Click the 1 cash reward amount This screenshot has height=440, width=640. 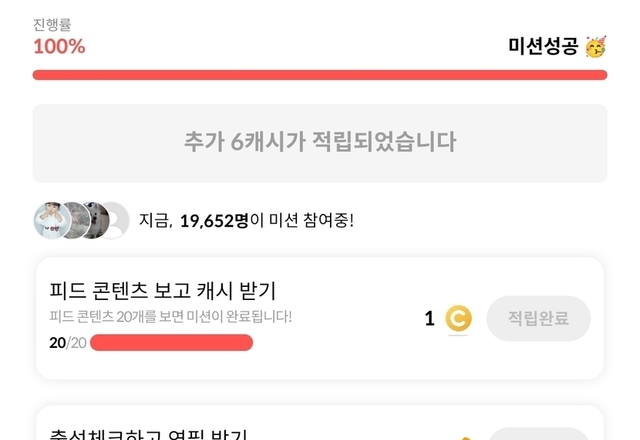point(429,319)
